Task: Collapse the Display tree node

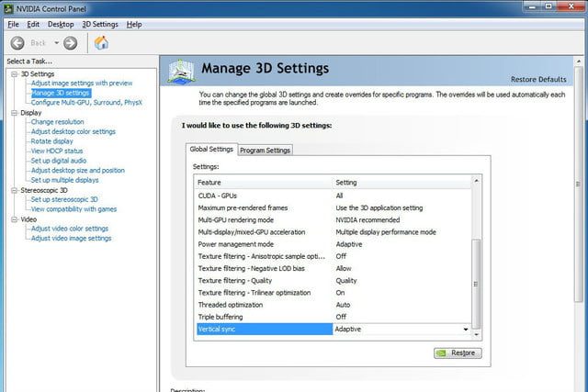Action: [14, 113]
